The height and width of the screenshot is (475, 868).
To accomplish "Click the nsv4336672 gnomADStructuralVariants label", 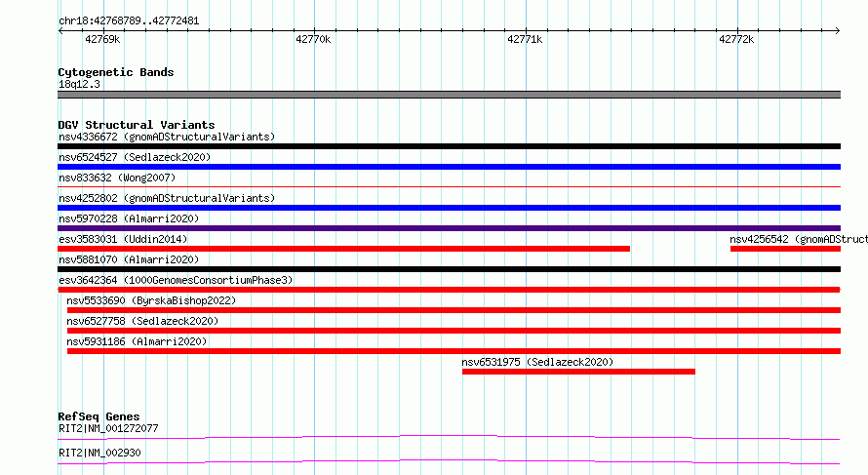I will coord(167,137).
